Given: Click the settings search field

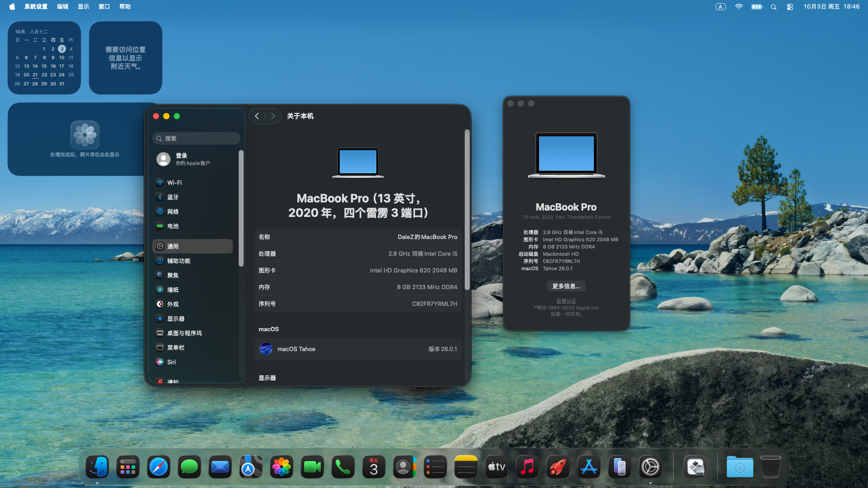Looking at the screenshot, I should click(196, 138).
